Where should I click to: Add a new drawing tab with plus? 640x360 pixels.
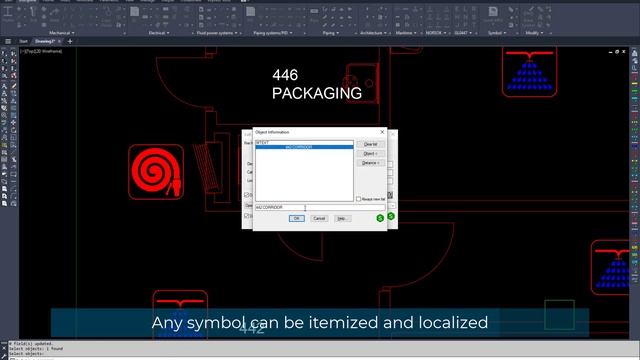coord(70,41)
